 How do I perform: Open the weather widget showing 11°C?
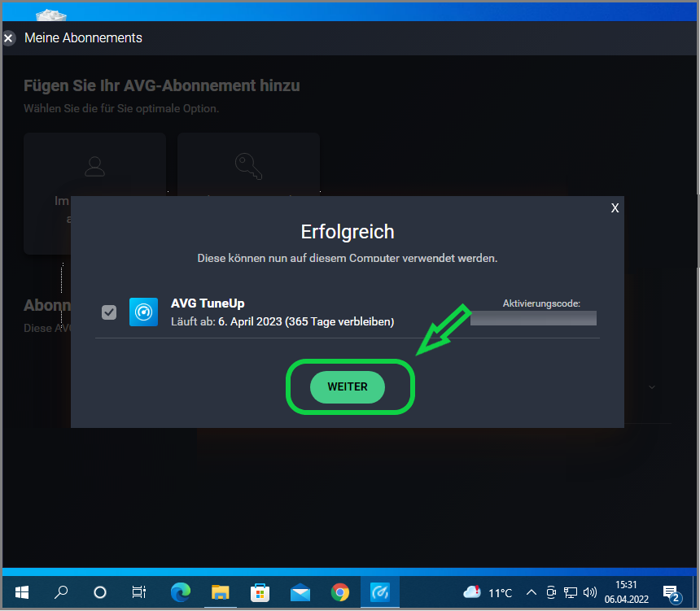click(488, 593)
